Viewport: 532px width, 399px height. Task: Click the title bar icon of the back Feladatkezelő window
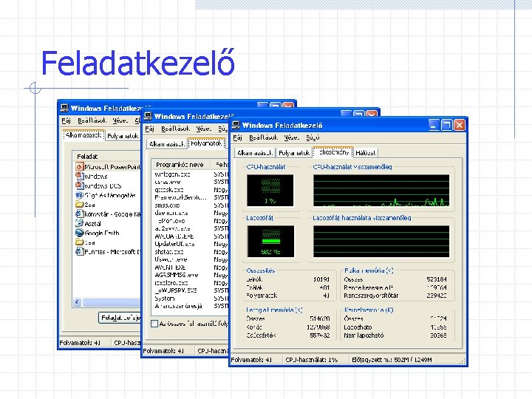64,108
